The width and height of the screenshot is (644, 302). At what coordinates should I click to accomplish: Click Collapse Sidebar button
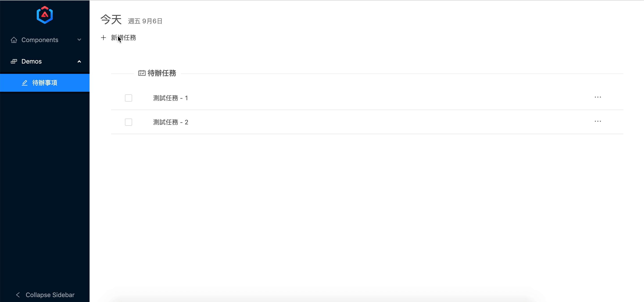[45, 295]
